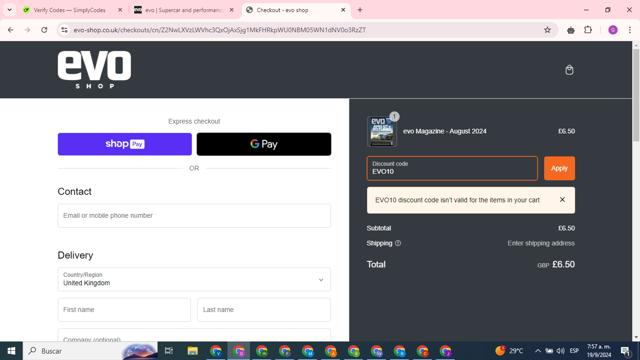Image resolution: width=640 pixels, height=360 pixels.
Task: Pay with Shop Pay express checkout
Action: [x=124, y=144]
